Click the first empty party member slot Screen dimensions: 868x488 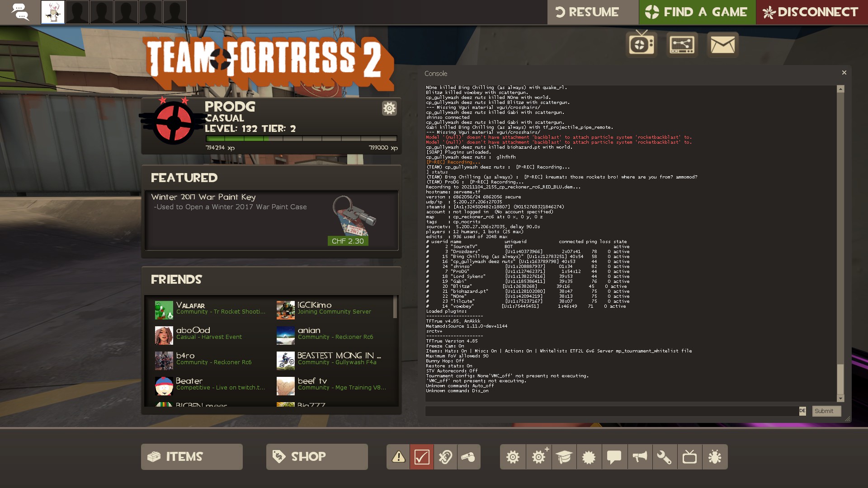click(77, 12)
